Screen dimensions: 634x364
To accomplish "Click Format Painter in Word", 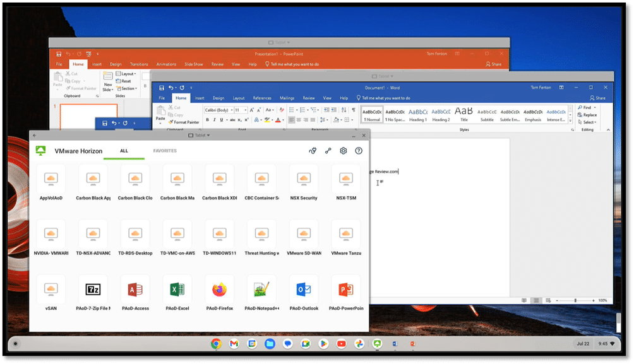I will click(184, 122).
